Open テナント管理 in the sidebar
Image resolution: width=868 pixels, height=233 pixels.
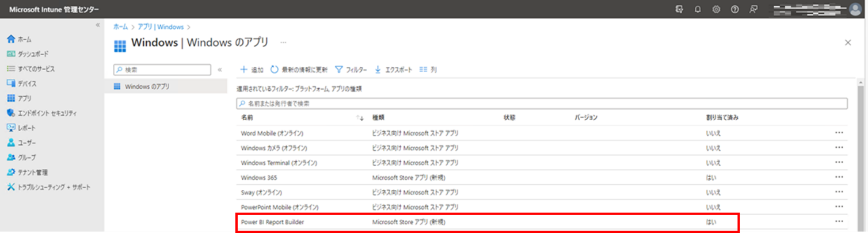point(26,172)
